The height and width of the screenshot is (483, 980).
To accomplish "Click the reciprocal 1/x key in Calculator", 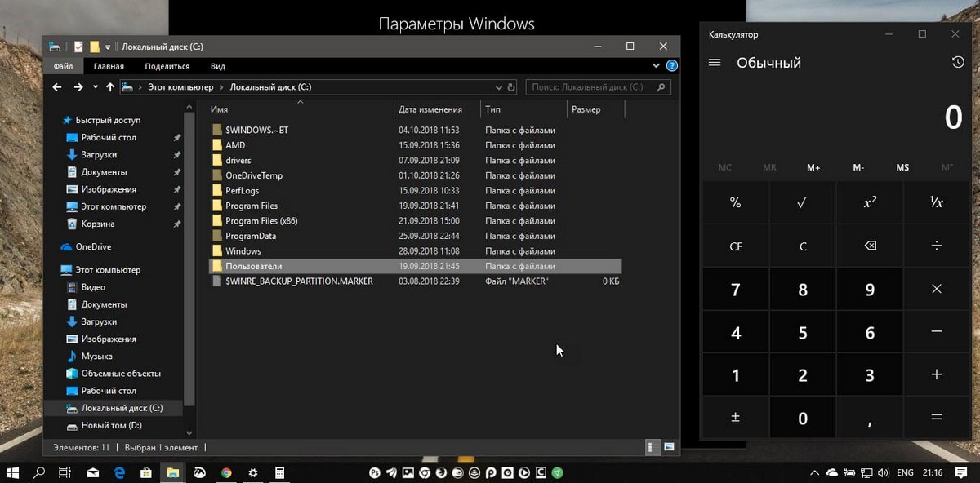I will pyautogui.click(x=937, y=202).
